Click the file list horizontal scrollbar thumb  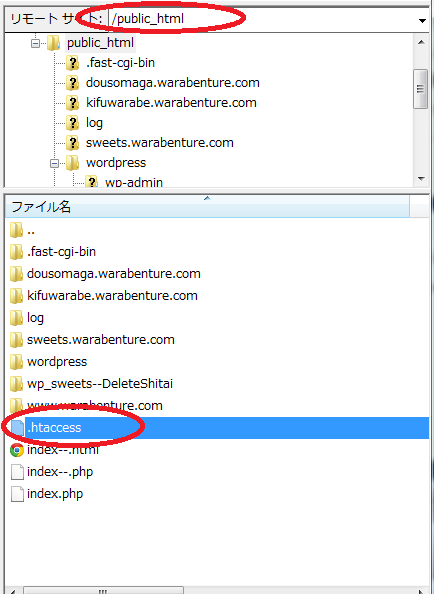pyautogui.click(x=103, y=590)
